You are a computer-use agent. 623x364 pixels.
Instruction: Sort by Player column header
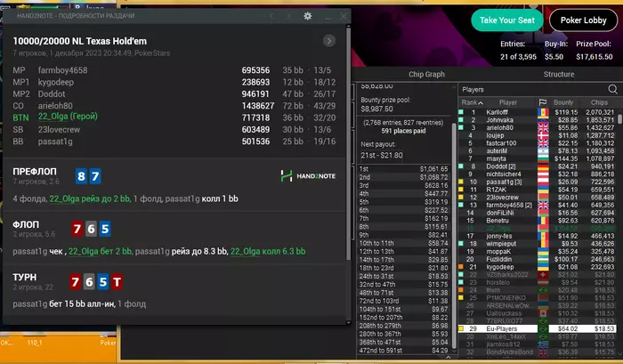click(508, 102)
